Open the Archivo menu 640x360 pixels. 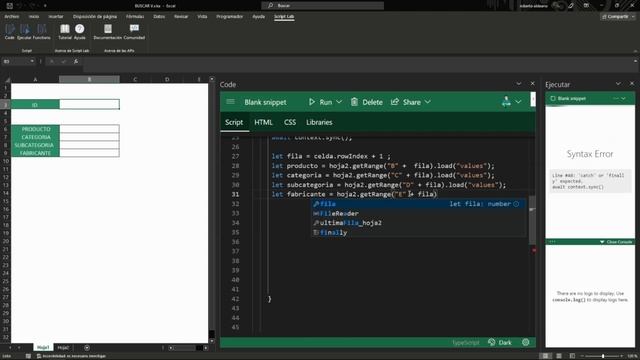coord(12,16)
